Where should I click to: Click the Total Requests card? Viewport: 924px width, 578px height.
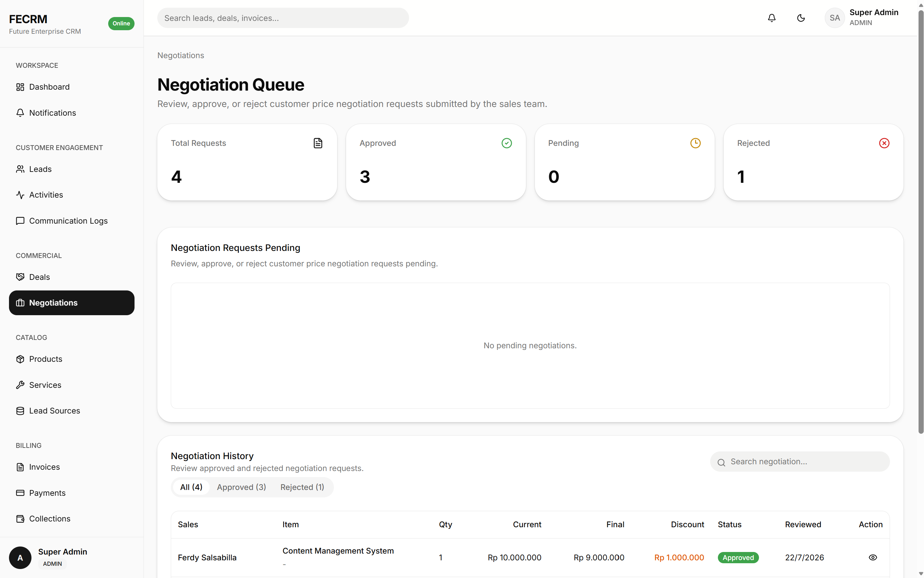point(247,162)
